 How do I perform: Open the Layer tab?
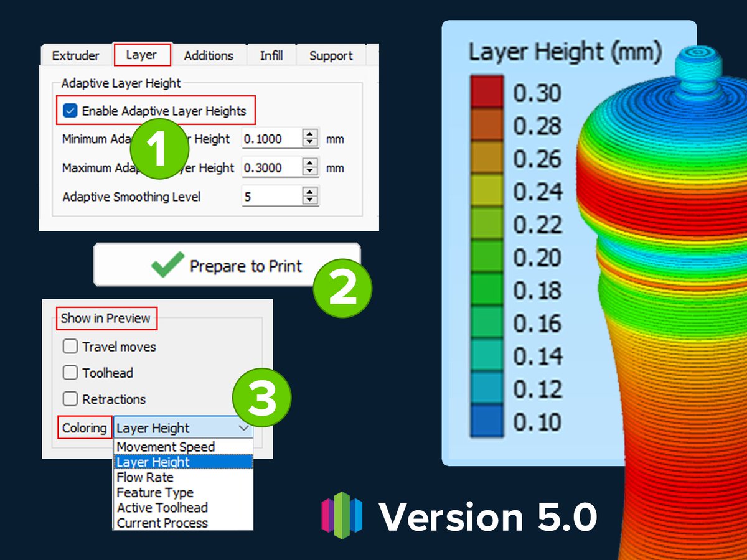(142, 55)
